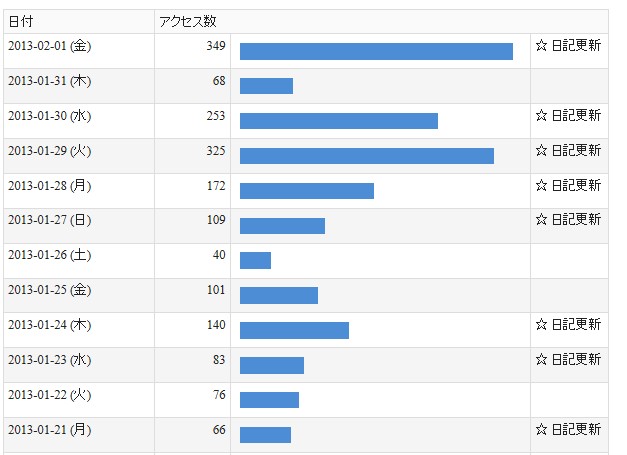Click the star icon for 2013-01-30
The height and width of the screenshot is (455, 627).
pos(541,116)
